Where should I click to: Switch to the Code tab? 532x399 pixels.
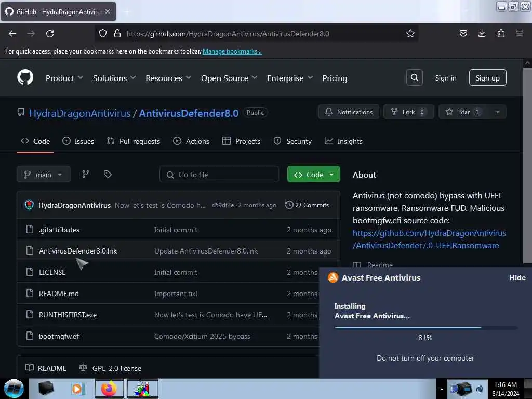pos(35,141)
